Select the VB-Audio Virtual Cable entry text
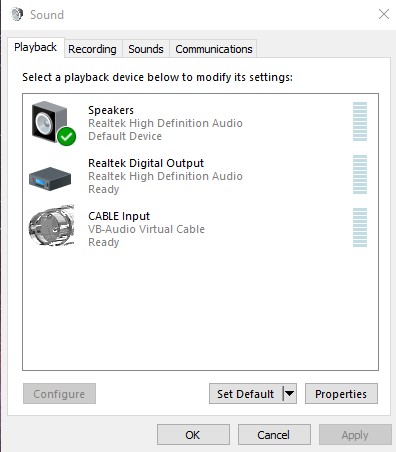The height and width of the screenshot is (452, 396). click(x=146, y=229)
